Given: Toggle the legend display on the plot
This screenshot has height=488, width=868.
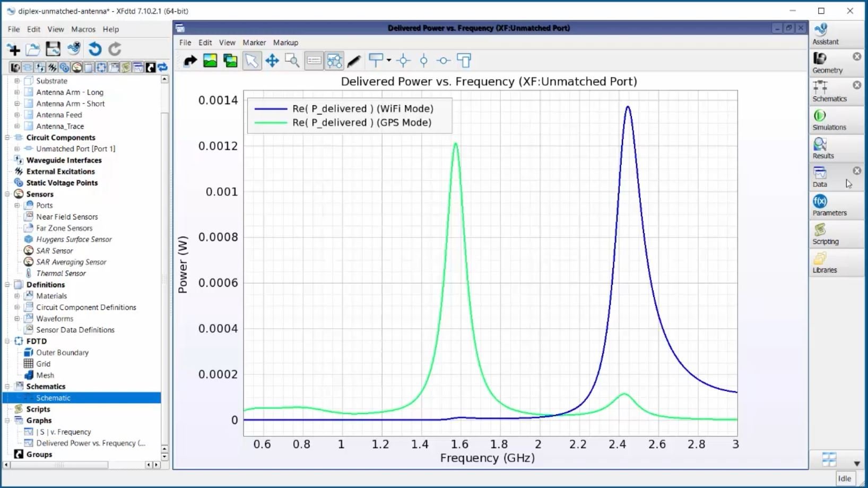Looking at the screenshot, I should coord(314,61).
